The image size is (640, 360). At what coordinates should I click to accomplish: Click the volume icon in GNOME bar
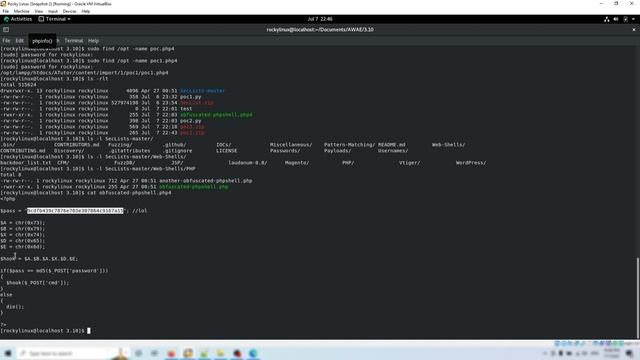616,19
